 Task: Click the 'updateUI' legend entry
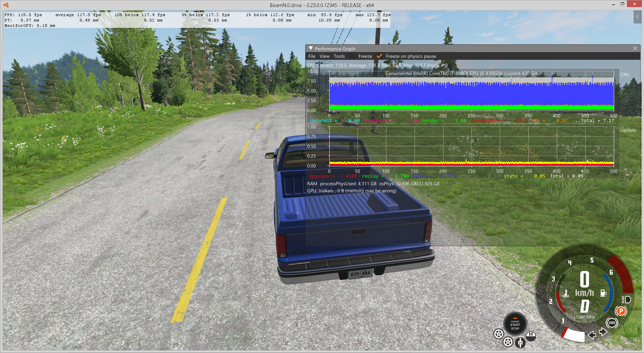pyautogui.click(x=334, y=121)
